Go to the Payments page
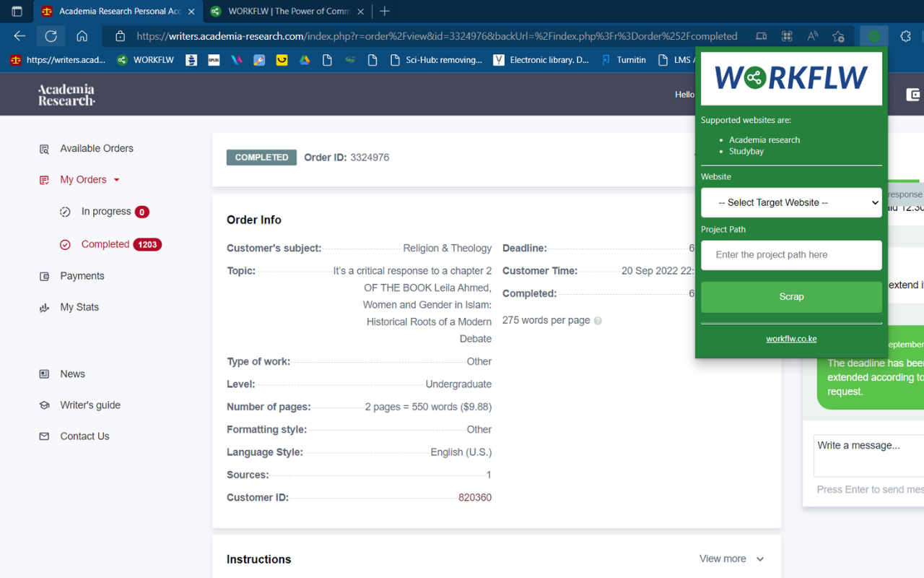 pos(82,276)
